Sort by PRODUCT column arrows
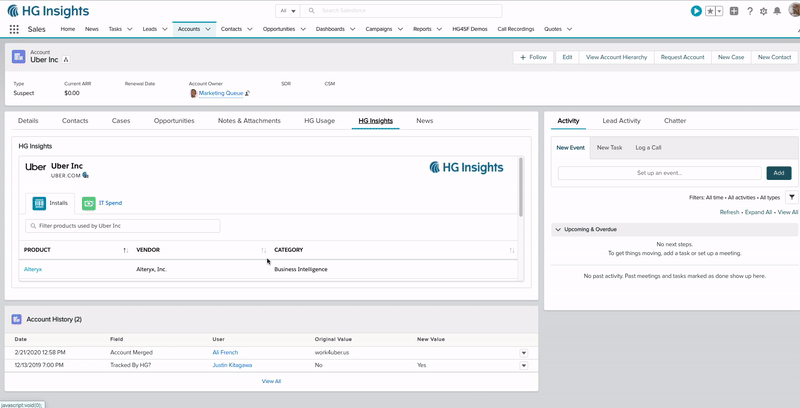 tap(126, 250)
